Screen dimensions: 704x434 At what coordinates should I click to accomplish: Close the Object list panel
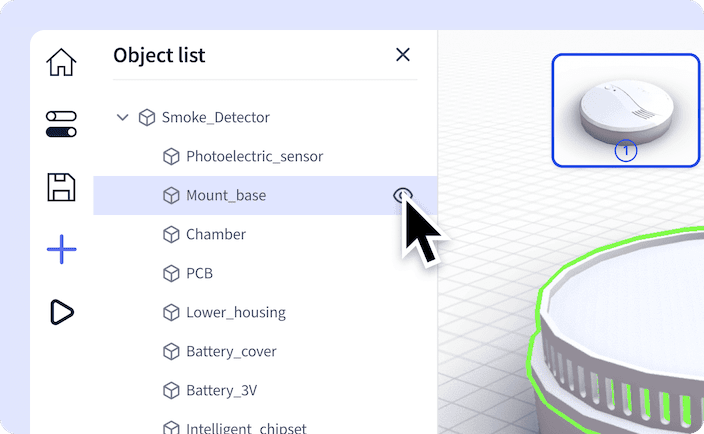point(403,55)
